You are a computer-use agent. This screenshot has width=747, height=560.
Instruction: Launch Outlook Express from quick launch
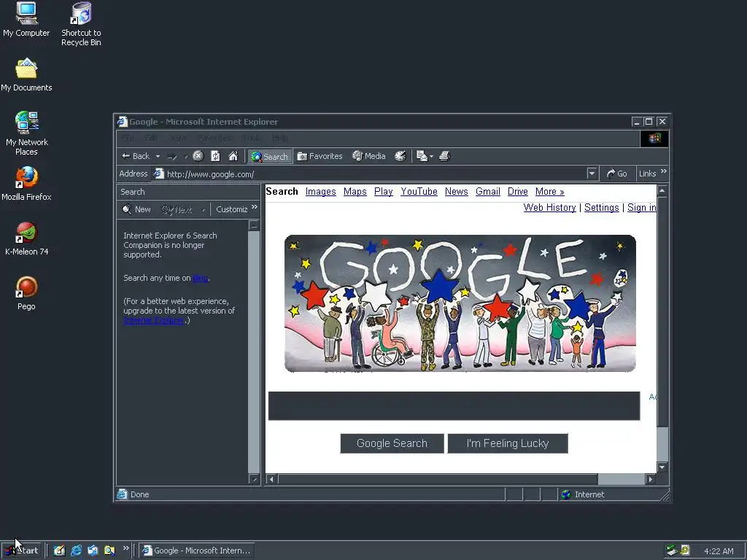tap(93, 551)
